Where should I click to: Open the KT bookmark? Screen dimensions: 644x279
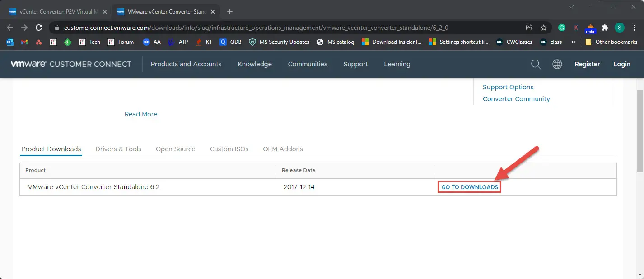(x=204, y=42)
